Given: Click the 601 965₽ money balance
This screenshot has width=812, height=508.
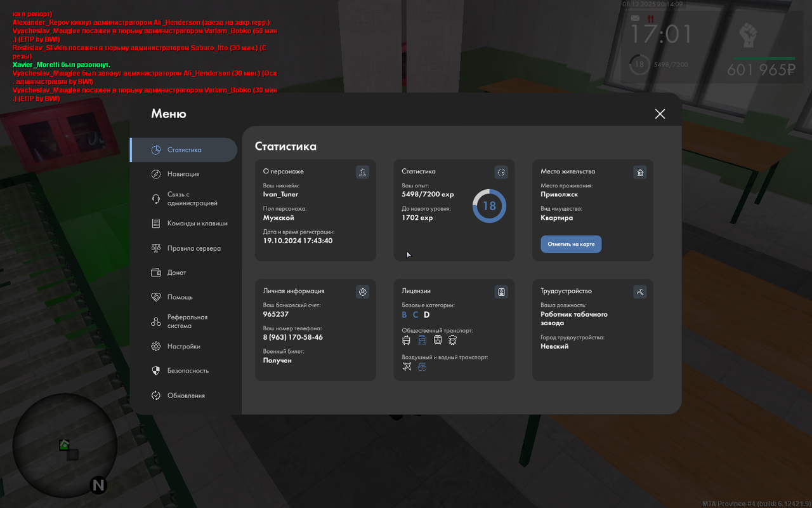Looking at the screenshot, I should (761, 70).
